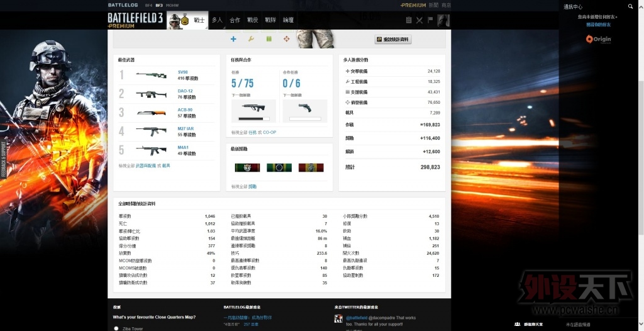Viewport: 644px width, 331px height.
Task: Open the @battlefield Twitter link
Action: (357, 318)
